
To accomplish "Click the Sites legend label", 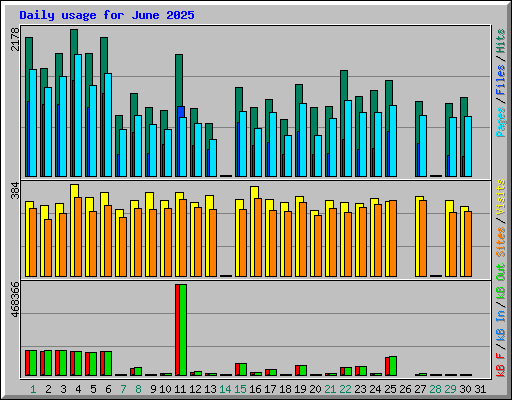I will click(x=501, y=242).
